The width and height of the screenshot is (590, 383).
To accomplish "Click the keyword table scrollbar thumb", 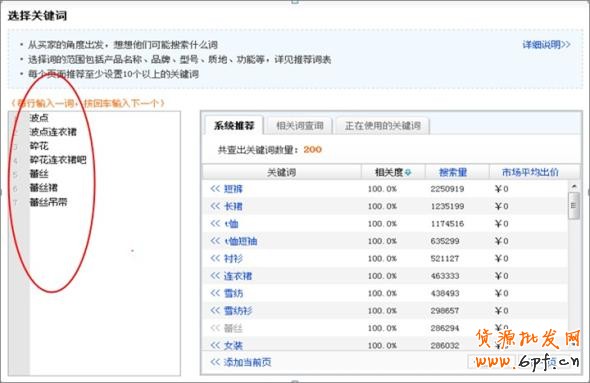I will [x=574, y=205].
